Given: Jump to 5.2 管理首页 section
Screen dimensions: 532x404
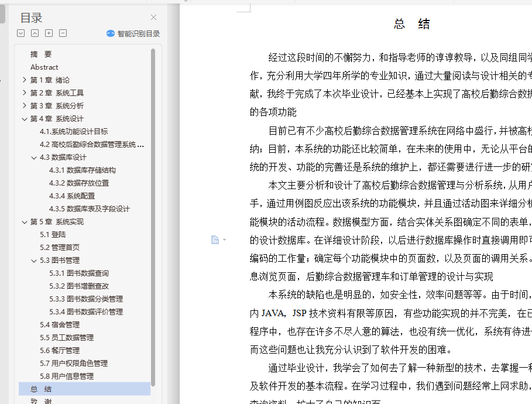Looking at the screenshot, I should pos(59,248).
